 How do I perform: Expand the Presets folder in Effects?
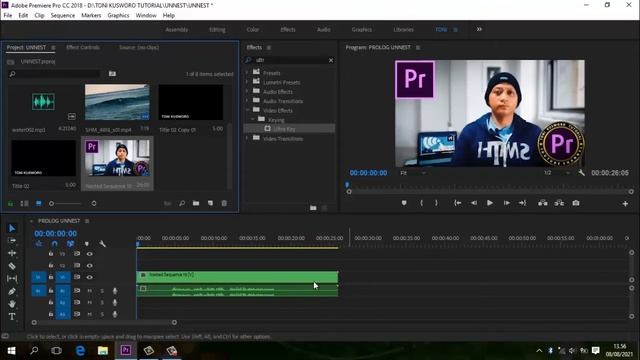point(247,72)
